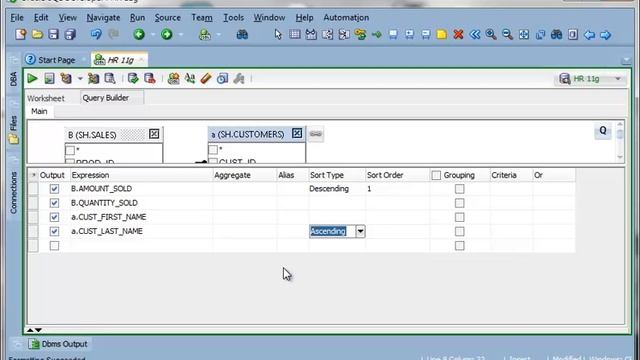Screen dimensions: 640x360
Task: Click the fit-to-screen icon
Action: click(x=524, y=34)
